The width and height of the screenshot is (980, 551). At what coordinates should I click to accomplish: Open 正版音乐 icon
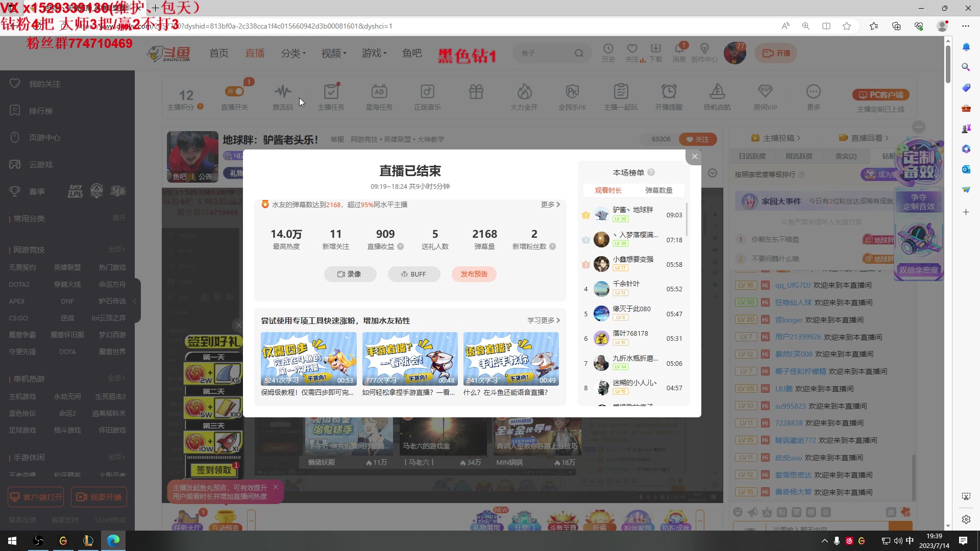click(427, 92)
